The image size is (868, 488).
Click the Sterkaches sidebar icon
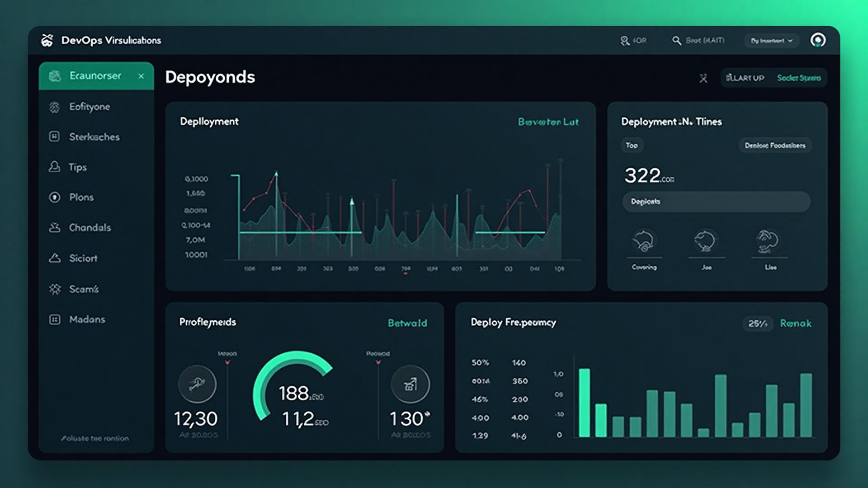coord(54,136)
